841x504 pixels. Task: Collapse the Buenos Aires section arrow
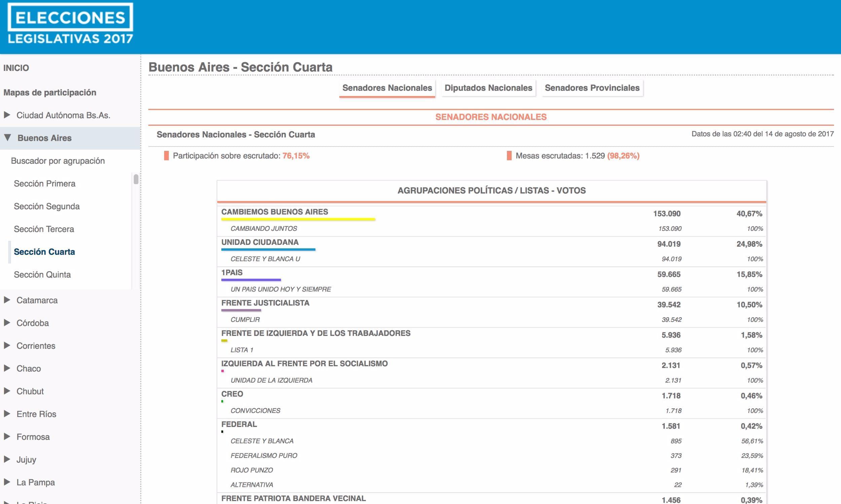[x=7, y=137]
